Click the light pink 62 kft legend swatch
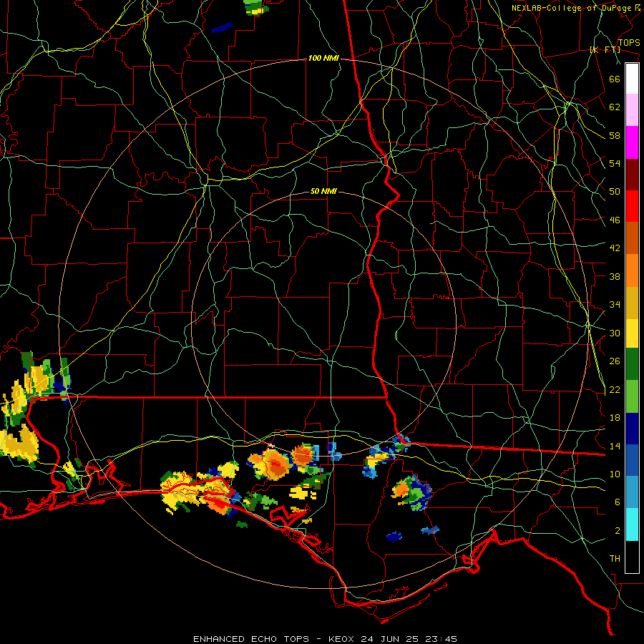 632,110
